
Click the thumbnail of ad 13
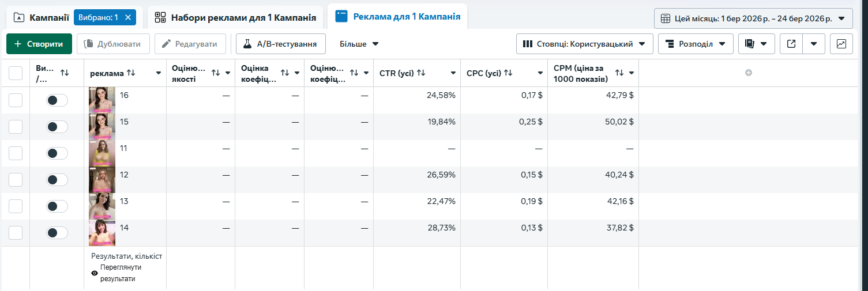(x=102, y=206)
